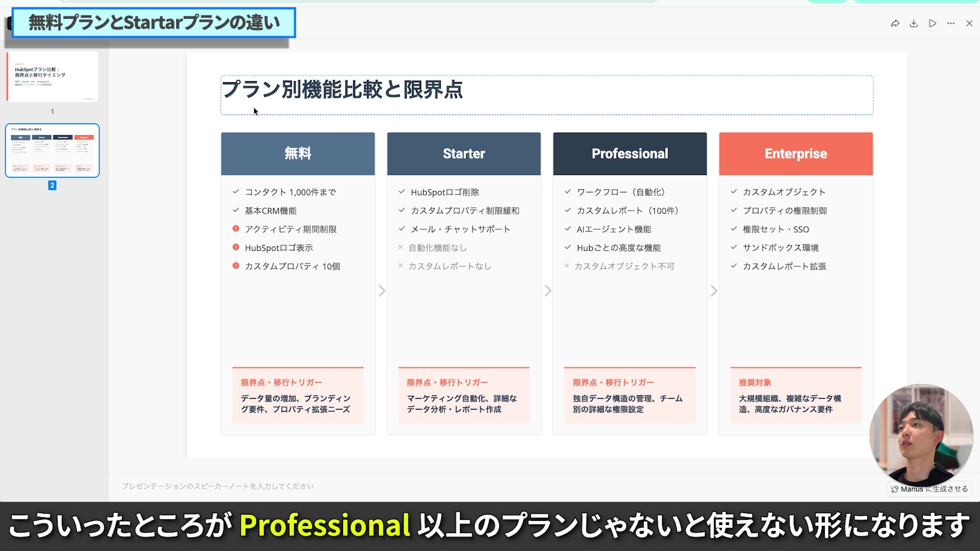
Task: Select the 無料 plan header cell
Action: (298, 154)
